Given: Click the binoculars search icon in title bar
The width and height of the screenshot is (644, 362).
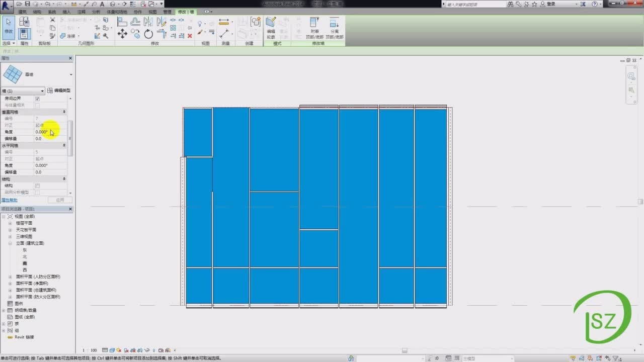Looking at the screenshot, I should coord(511,4).
